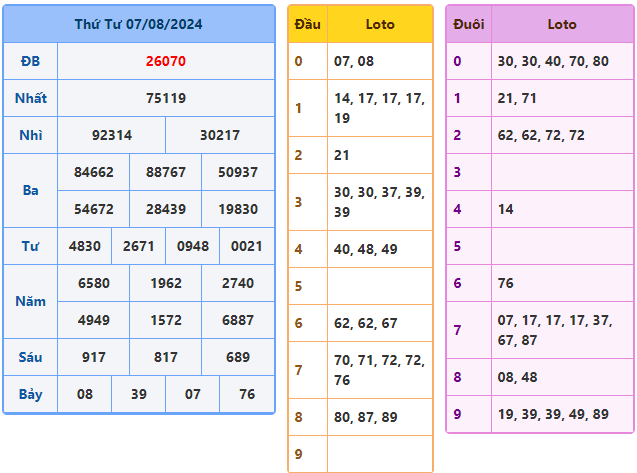Select the Nhì prize number 92314

click(x=111, y=135)
